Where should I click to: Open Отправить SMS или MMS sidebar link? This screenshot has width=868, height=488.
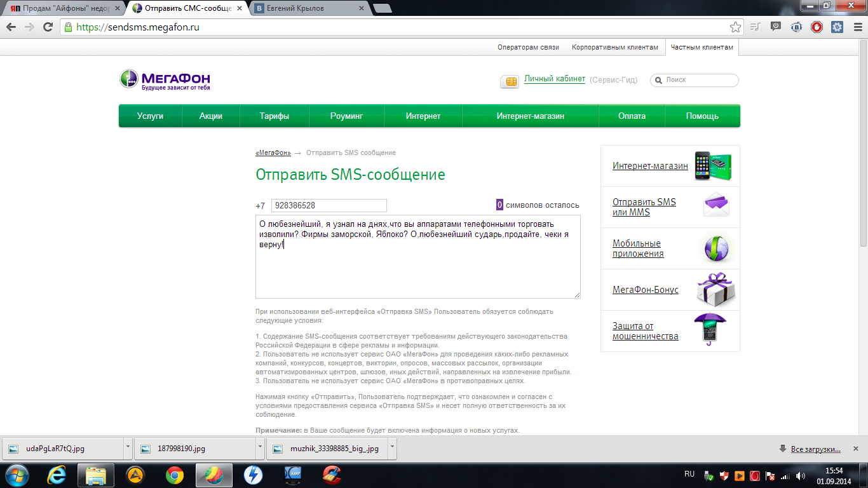[x=644, y=207]
